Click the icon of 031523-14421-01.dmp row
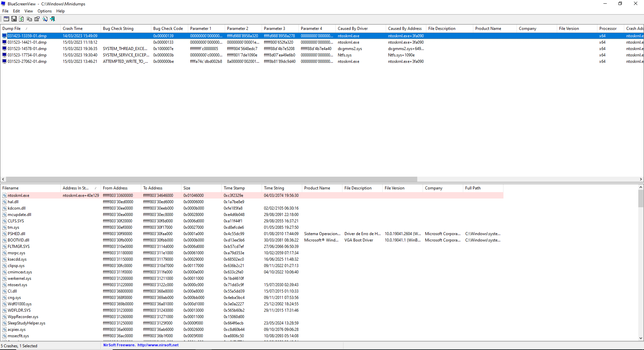 click(x=4, y=42)
